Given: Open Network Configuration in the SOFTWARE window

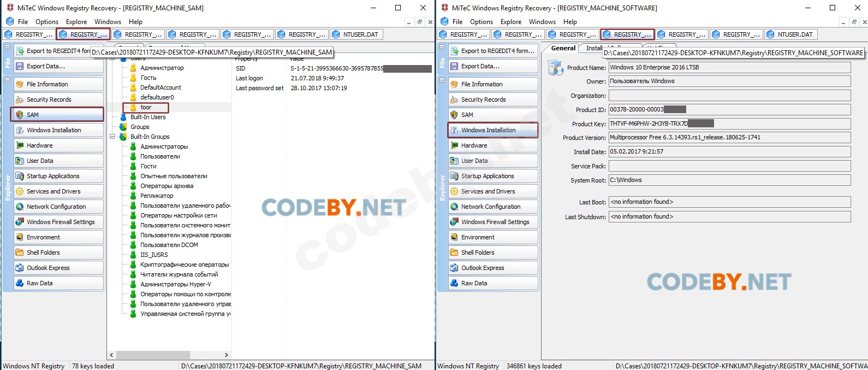Looking at the screenshot, I should pos(492,207).
